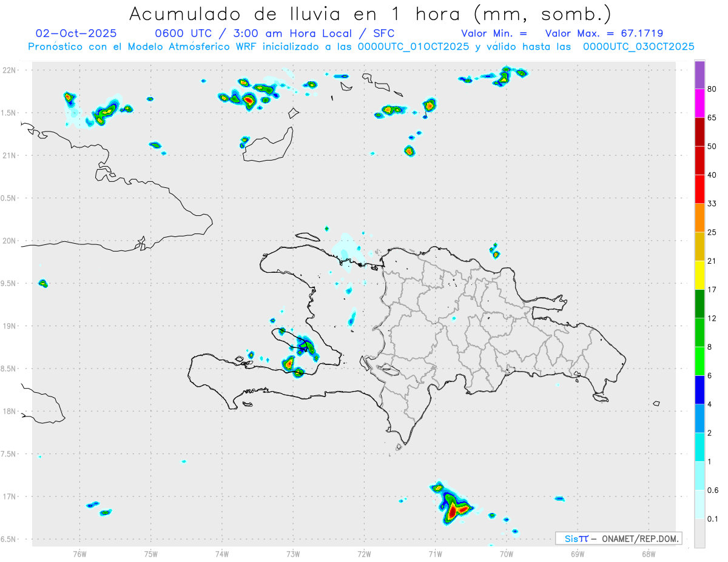This screenshot has width=728, height=562.
Task: Click the '71W' longitude label
Action: click(x=435, y=554)
